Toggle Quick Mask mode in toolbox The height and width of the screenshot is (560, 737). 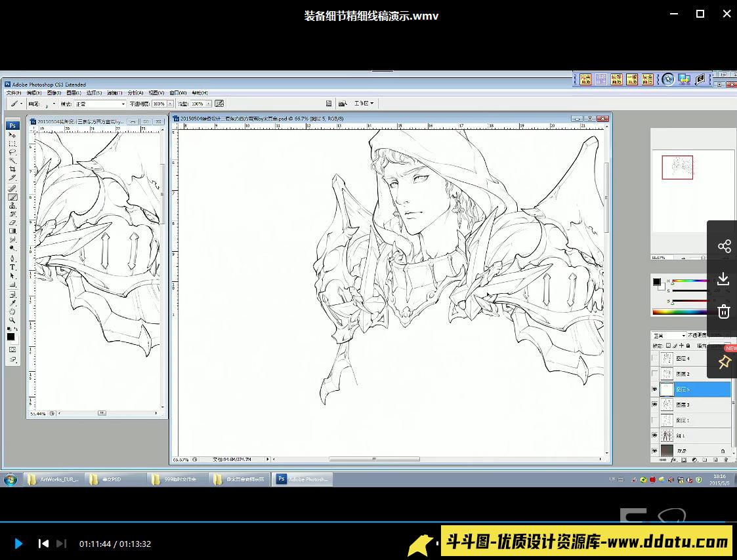coord(12,350)
